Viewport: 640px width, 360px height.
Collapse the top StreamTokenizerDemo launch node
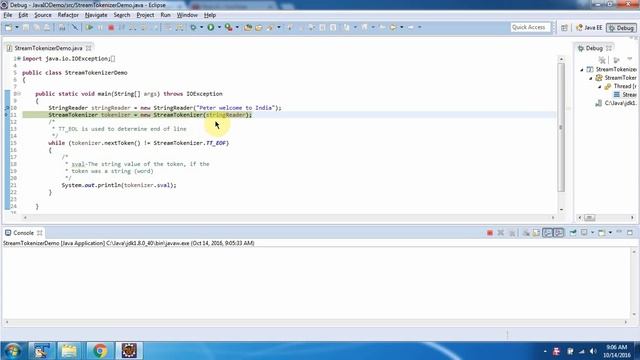tap(582, 70)
